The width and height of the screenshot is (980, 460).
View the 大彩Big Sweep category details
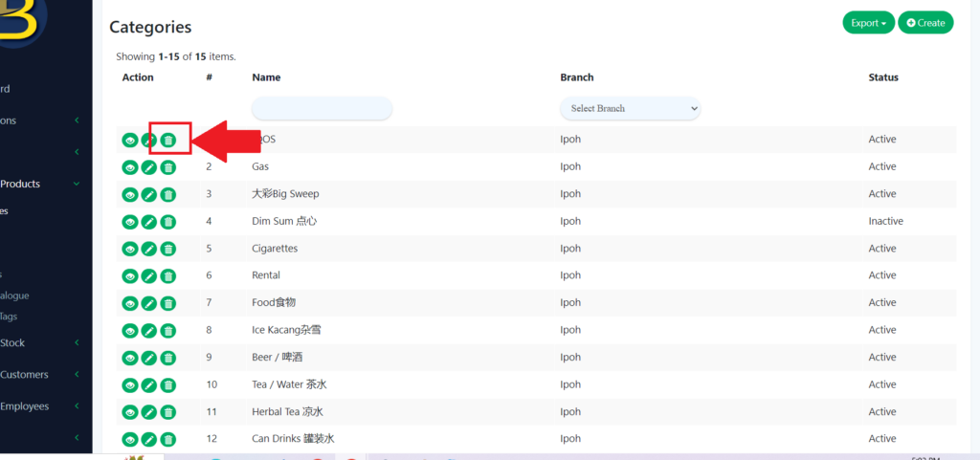click(130, 194)
